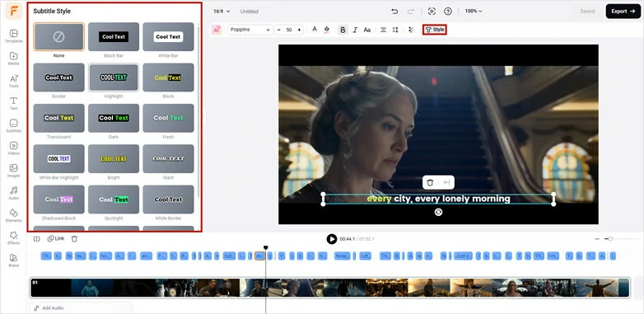Image resolution: width=644 pixels, height=314 pixels.
Task: Select the White Bar subtitle style
Action: point(168,37)
